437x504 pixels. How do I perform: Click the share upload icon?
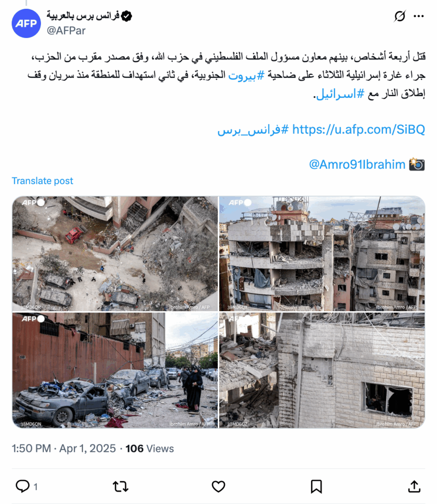click(x=414, y=486)
